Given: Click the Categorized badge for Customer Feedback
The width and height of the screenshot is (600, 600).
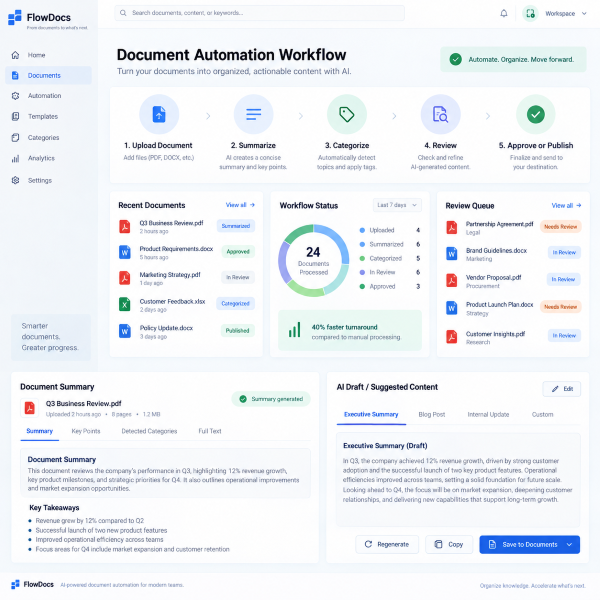Looking at the screenshot, I should point(235,303).
